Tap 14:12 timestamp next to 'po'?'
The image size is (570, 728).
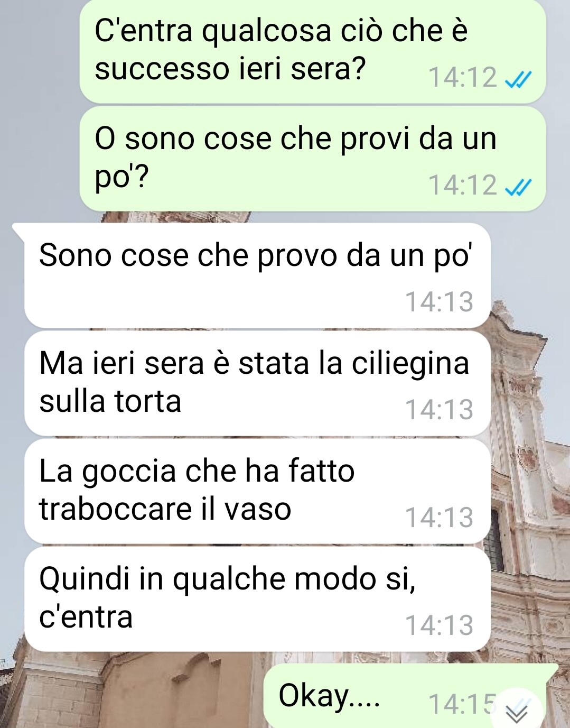463,186
